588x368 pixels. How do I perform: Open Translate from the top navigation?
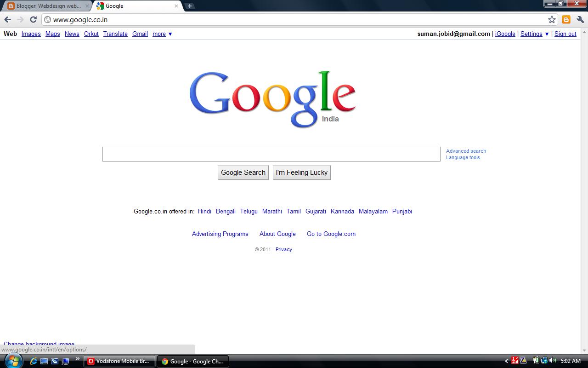pos(115,34)
